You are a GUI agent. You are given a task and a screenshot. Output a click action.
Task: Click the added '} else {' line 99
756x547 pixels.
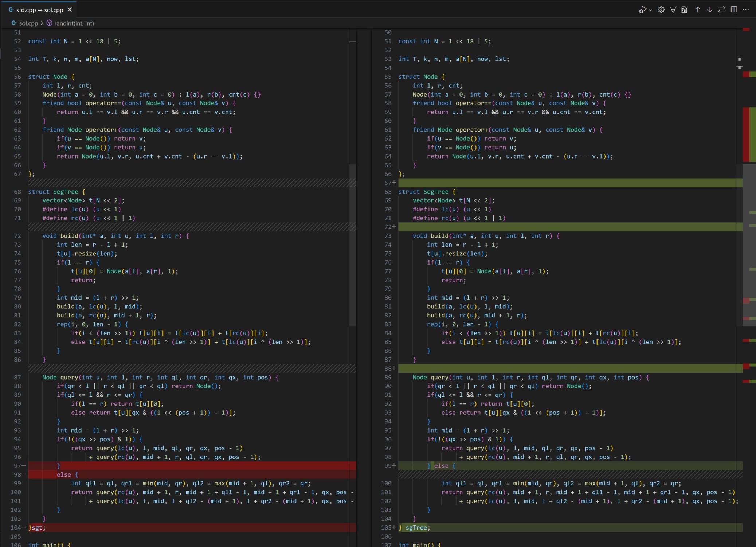click(x=441, y=466)
